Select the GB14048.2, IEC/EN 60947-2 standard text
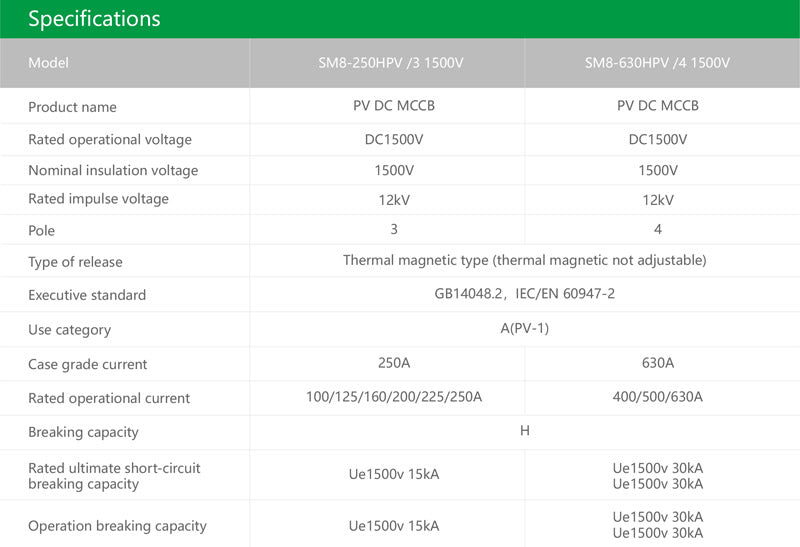The height and width of the screenshot is (547, 800). tap(524, 294)
